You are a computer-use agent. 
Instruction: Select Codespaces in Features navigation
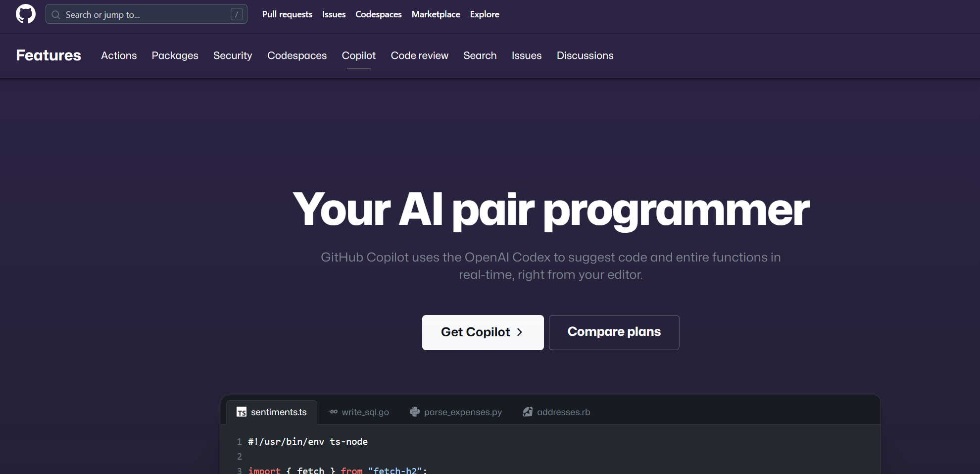click(x=297, y=55)
